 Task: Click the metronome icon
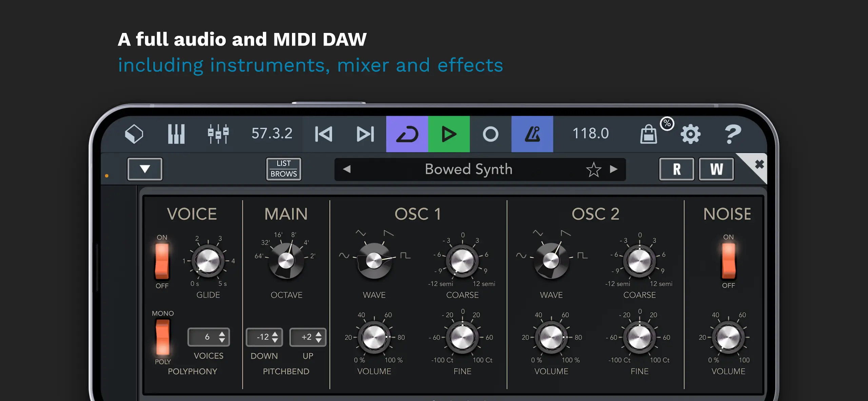[x=532, y=133]
